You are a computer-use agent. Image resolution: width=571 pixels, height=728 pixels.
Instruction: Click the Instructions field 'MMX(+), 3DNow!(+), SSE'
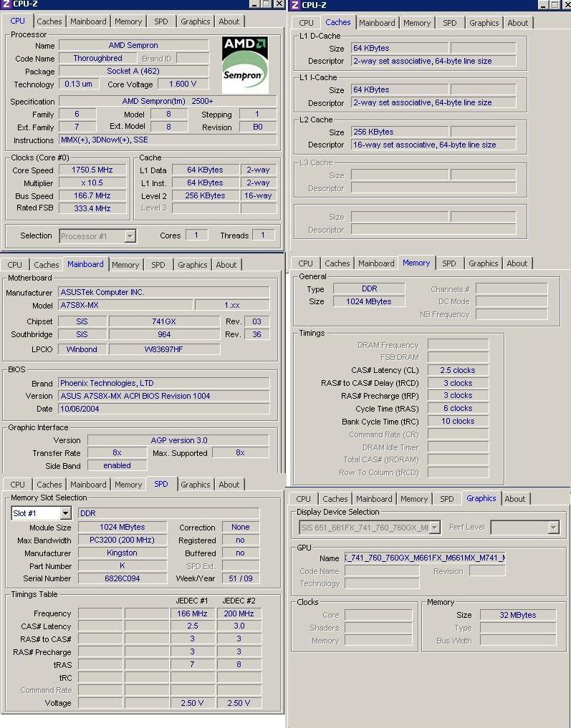tap(168, 140)
